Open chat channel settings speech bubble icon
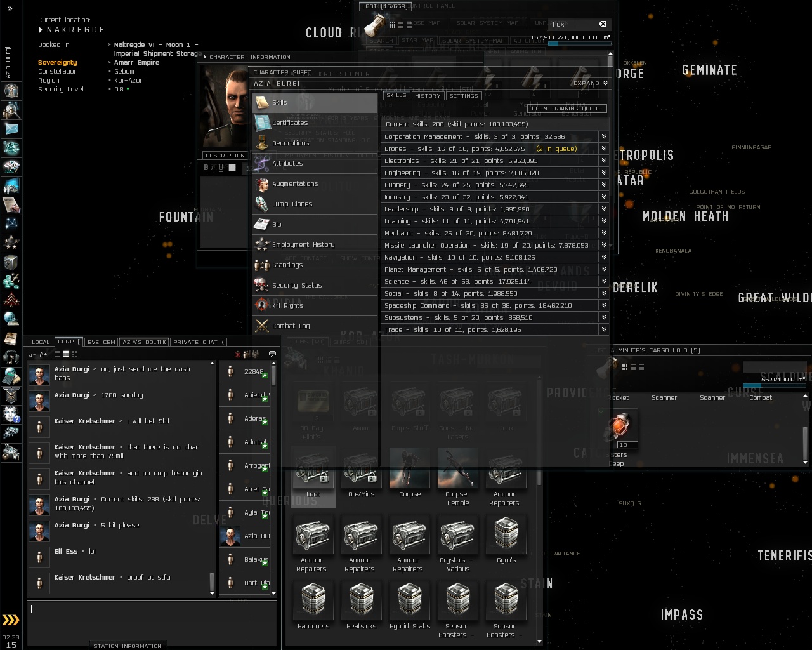Screen dimensions: 812x650 click(x=272, y=354)
